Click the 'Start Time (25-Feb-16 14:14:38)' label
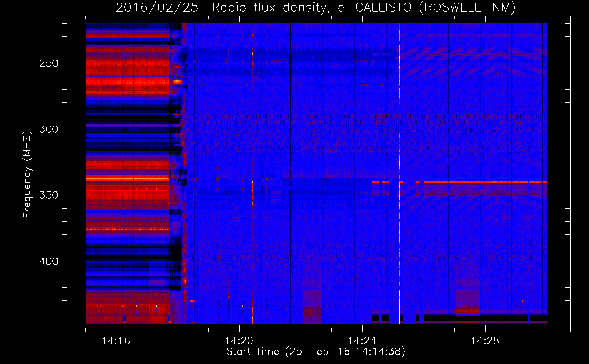Image resolution: width=589 pixels, height=364 pixels. [x=316, y=352]
